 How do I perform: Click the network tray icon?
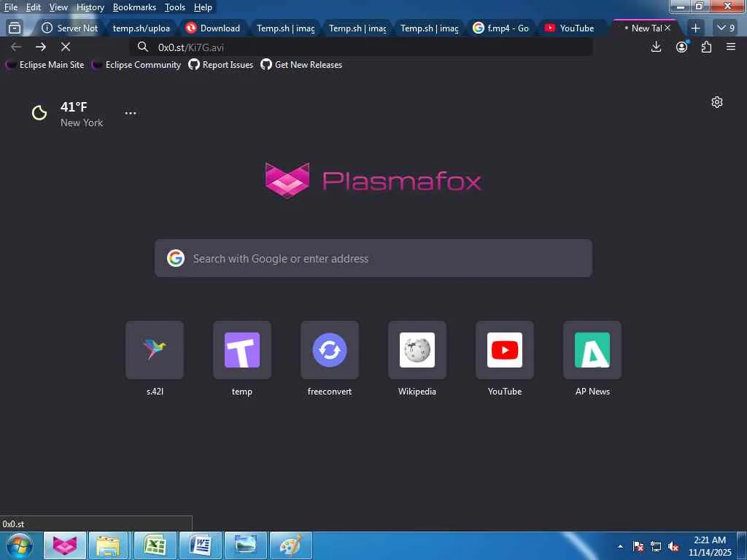(656, 547)
